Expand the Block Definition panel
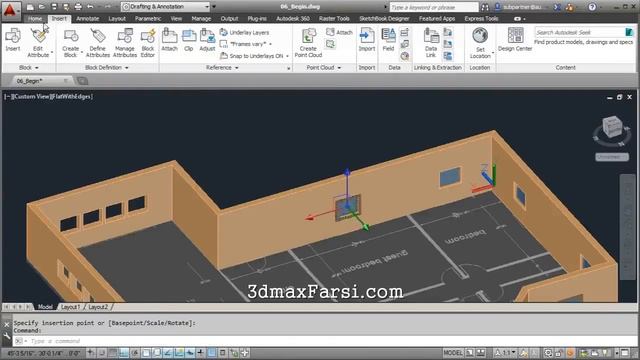The height and width of the screenshot is (360, 640). [x=107, y=67]
